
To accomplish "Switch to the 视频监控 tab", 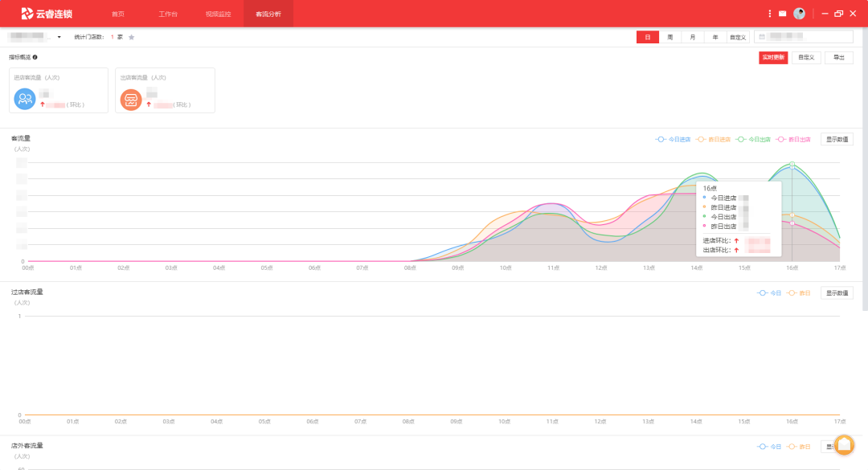I will point(218,14).
